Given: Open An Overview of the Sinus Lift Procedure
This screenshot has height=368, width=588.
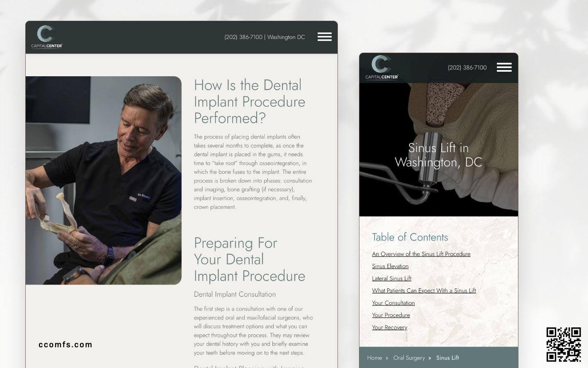Looking at the screenshot, I should coord(421,254).
